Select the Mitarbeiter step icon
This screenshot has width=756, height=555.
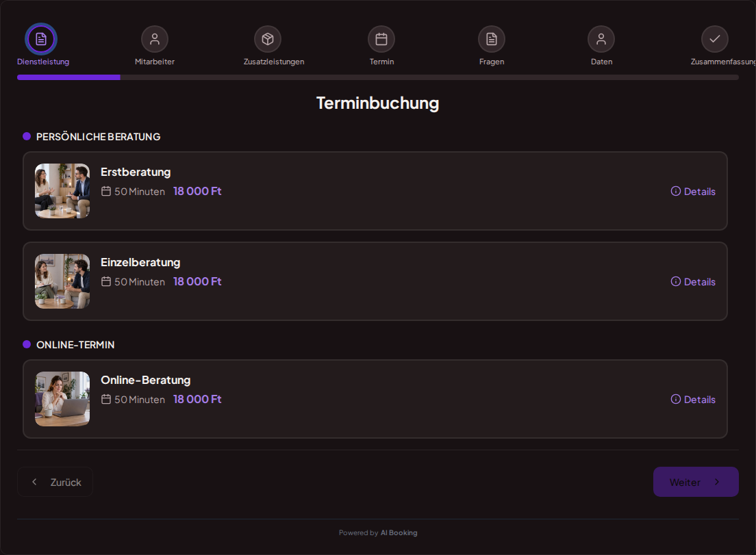coord(155,39)
